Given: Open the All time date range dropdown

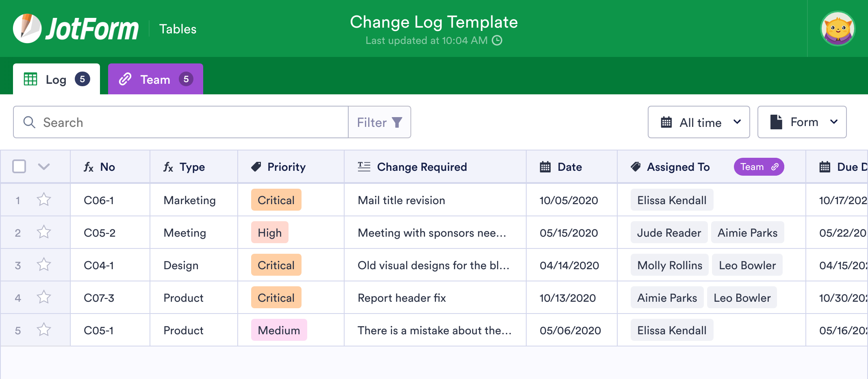Looking at the screenshot, I should 699,122.
